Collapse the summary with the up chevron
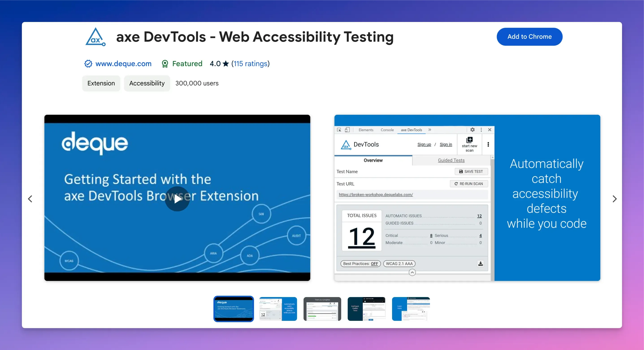644x350 pixels. (412, 272)
